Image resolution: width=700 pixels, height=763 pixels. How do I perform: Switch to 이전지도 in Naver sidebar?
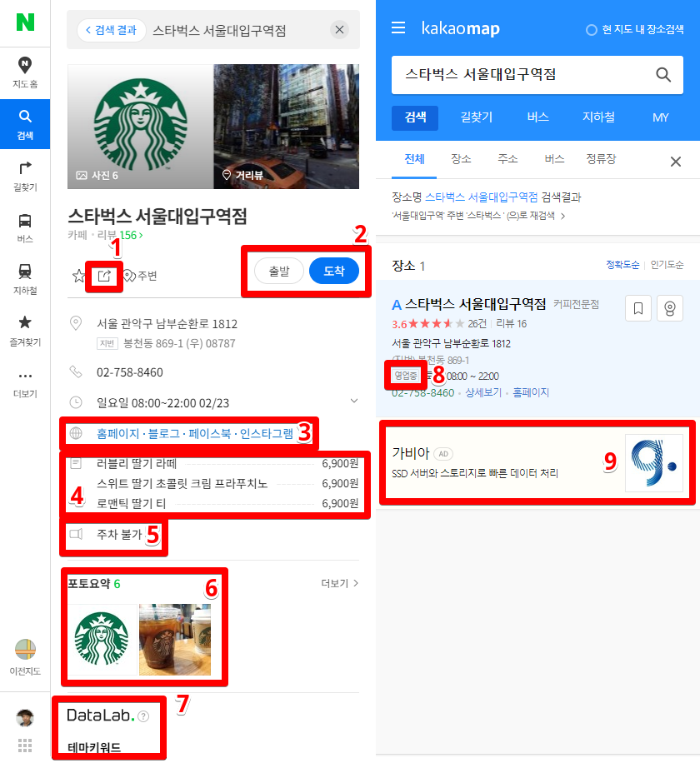pos(25,657)
